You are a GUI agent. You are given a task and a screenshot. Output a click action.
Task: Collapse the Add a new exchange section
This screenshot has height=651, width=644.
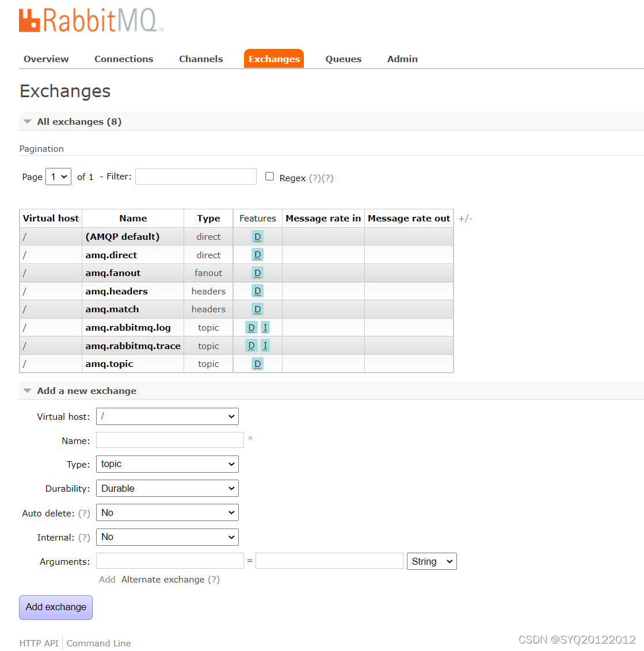(x=28, y=391)
